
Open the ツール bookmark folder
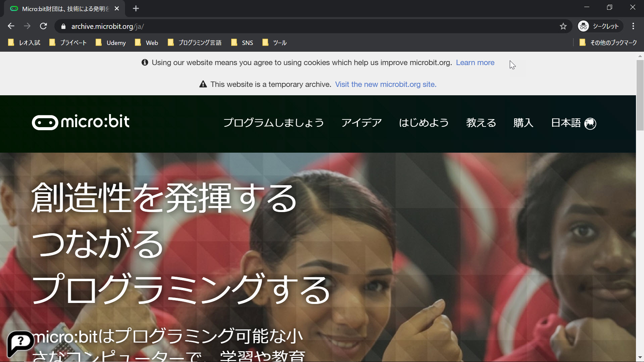pos(275,43)
